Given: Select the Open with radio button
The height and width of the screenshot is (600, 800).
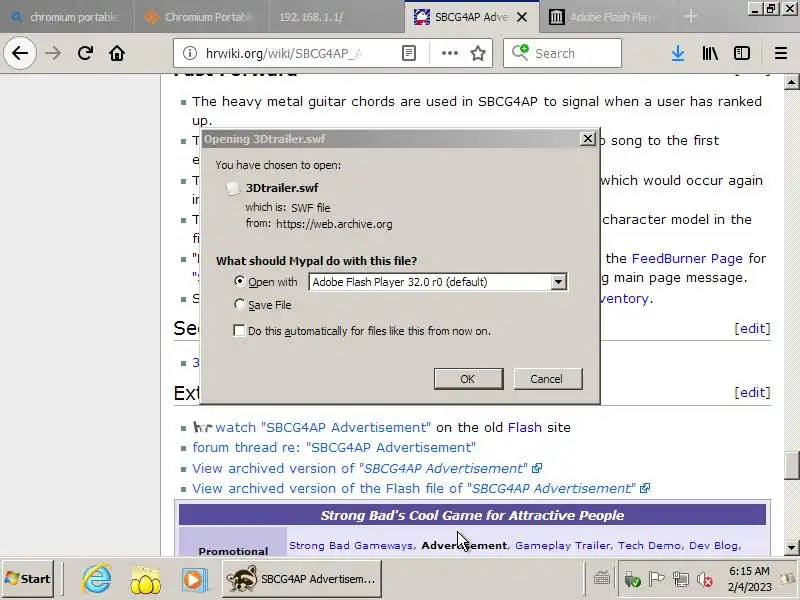Looking at the screenshot, I should pyautogui.click(x=239, y=281).
